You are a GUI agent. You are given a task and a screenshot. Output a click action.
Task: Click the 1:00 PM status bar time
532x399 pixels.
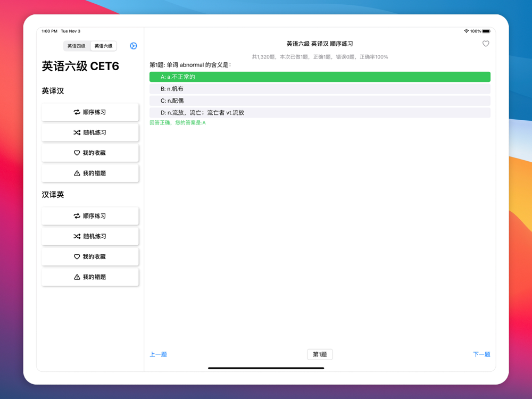[x=49, y=31]
